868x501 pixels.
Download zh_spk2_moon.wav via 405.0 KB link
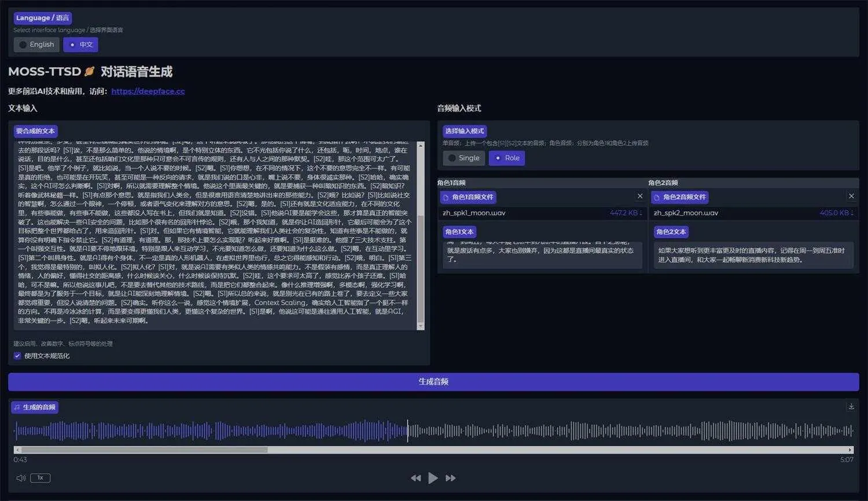point(836,213)
